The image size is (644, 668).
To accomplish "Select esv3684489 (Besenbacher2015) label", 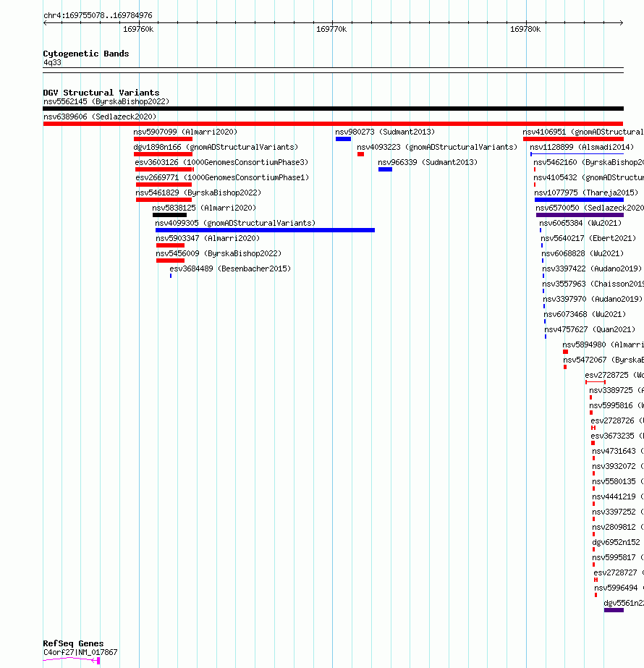I will pos(230,269).
